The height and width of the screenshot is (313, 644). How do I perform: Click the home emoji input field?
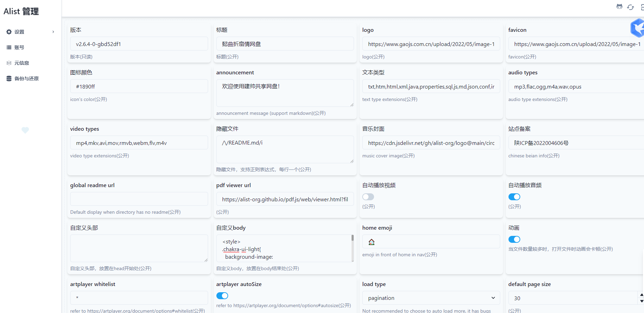(431, 242)
